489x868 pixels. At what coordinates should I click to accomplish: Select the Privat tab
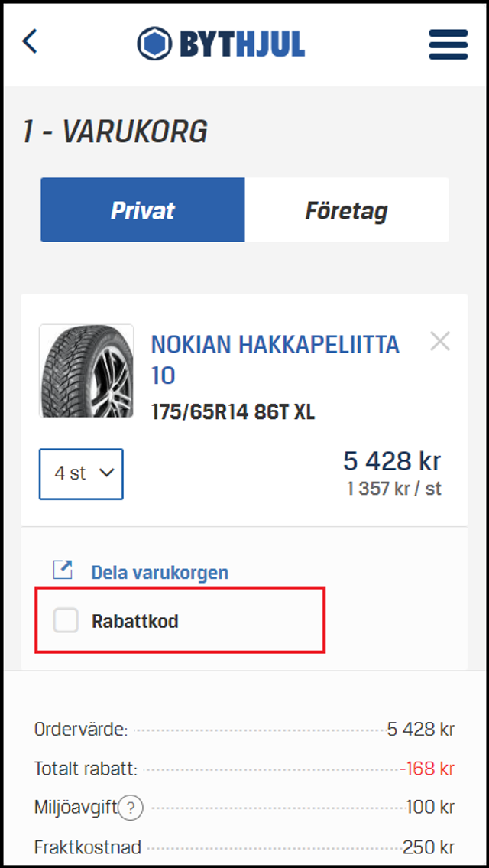(x=143, y=210)
